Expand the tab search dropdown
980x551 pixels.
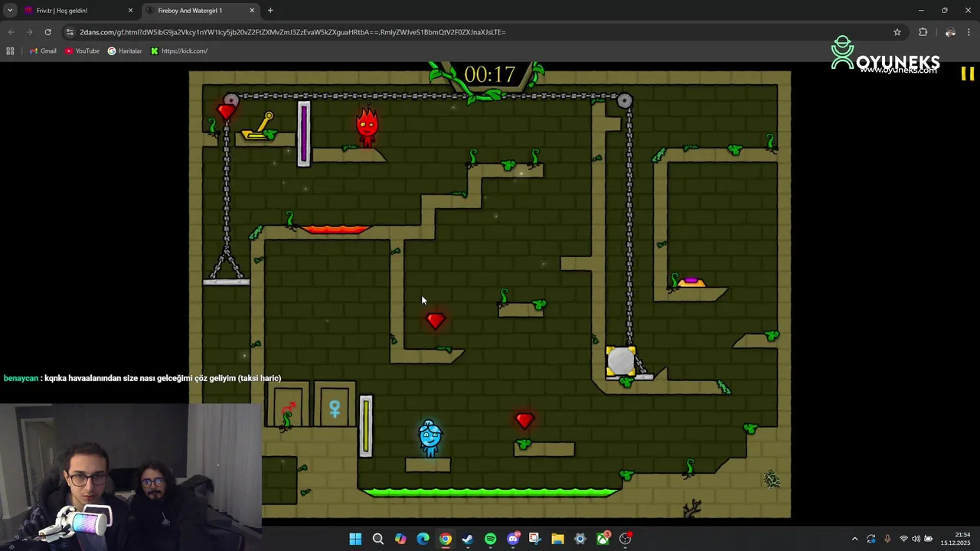10,11
